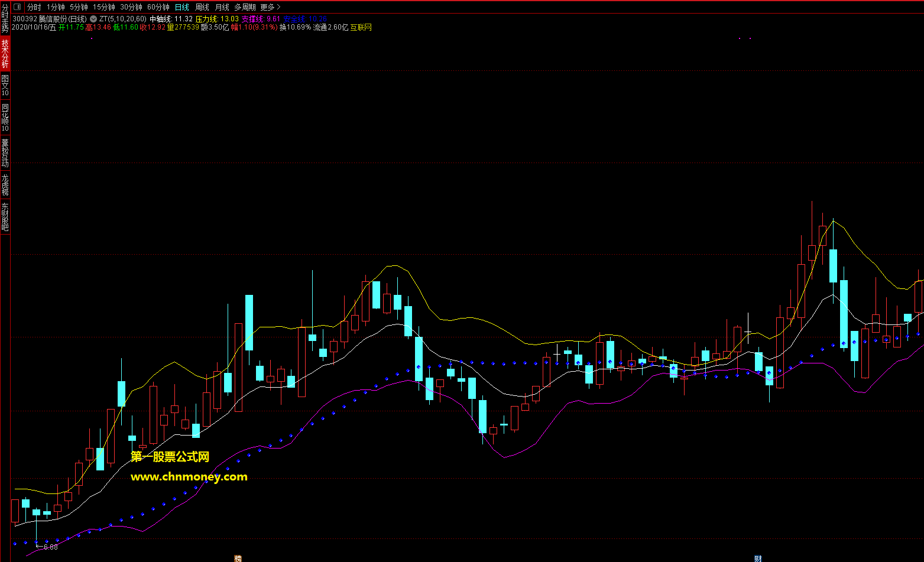This screenshot has width=924, height=562.
Task: Click the 支撑线: 9.61 indicator value
Action: [x=261, y=19]
